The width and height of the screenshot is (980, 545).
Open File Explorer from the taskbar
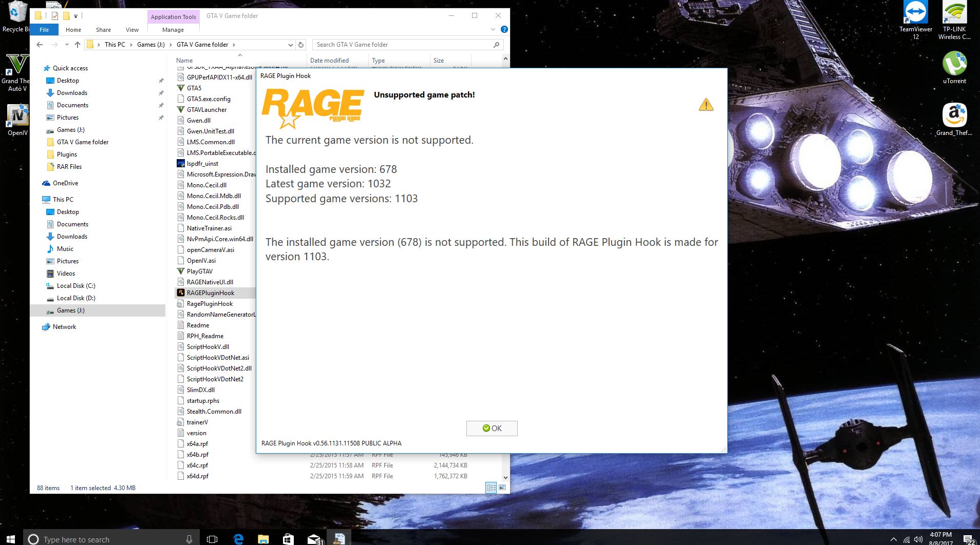(263, 539)
